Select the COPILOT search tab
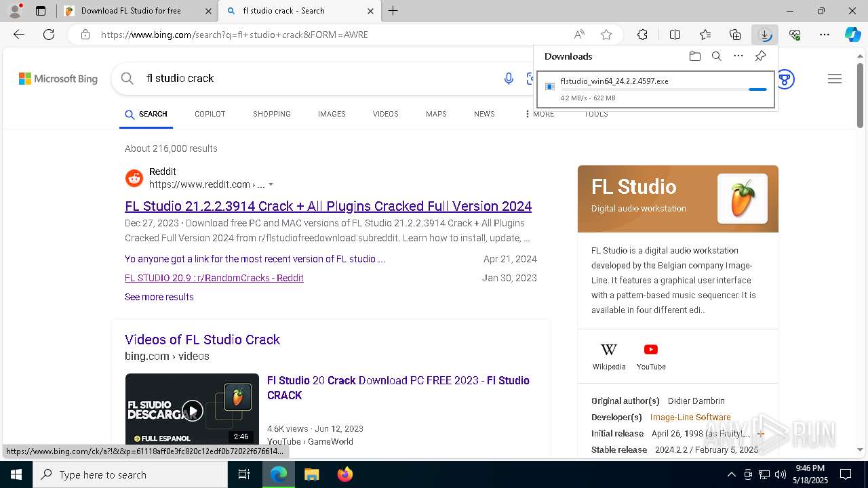Viewport: 868px width, 488px height. pos(210,114)
